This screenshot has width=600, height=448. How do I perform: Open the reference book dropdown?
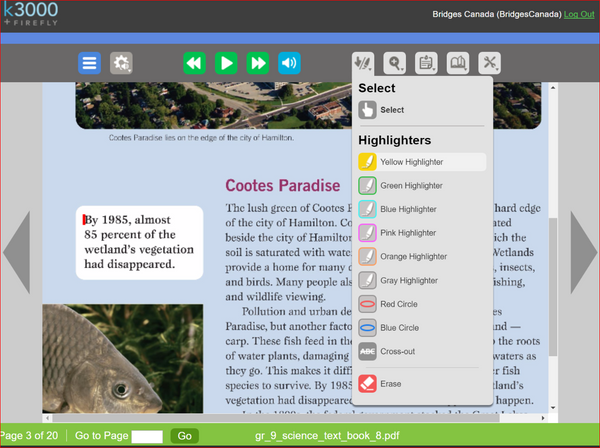pyautogui.click(x=458, y=63)
